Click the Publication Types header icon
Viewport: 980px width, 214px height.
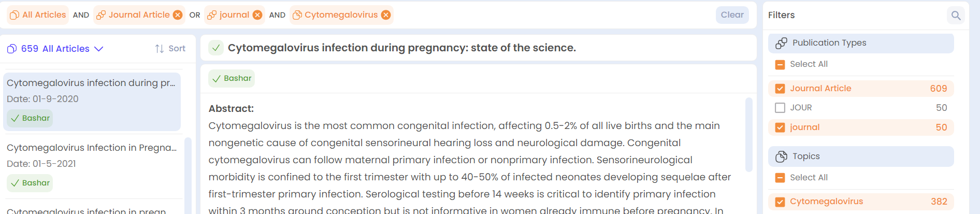tap(781, 43)
